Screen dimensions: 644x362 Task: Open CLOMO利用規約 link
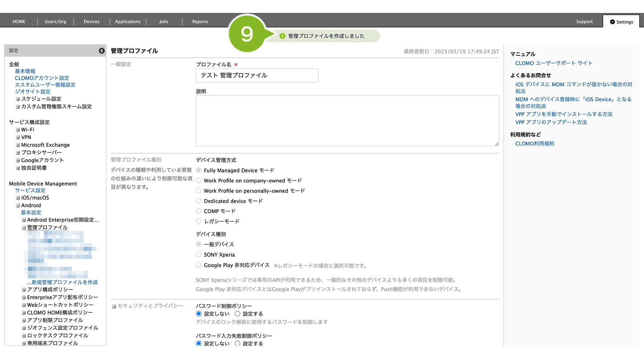coord(535,144)
